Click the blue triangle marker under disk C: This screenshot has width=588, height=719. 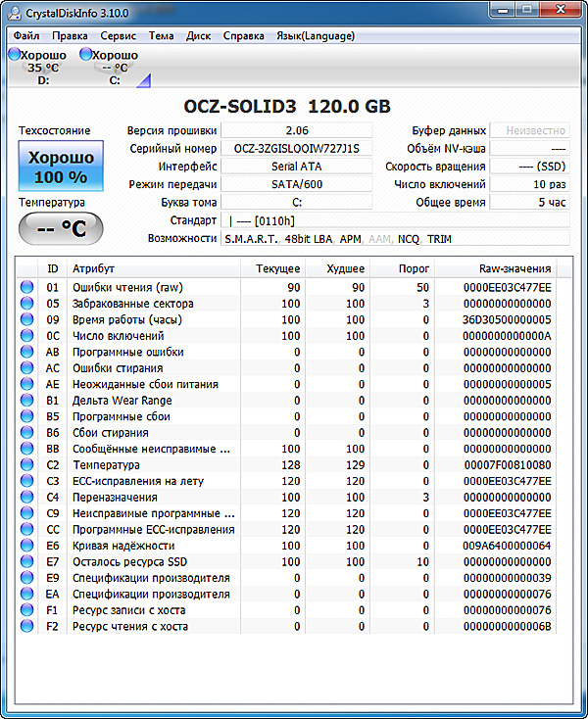pyautogui.click(x=143, y=81)
